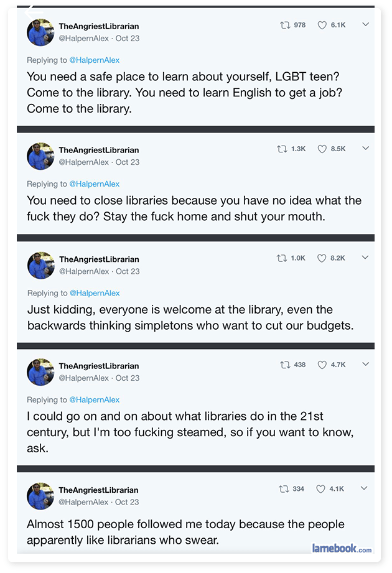
Task: Expand chevron on '21st century' tweet
Action: pos(366,365)
